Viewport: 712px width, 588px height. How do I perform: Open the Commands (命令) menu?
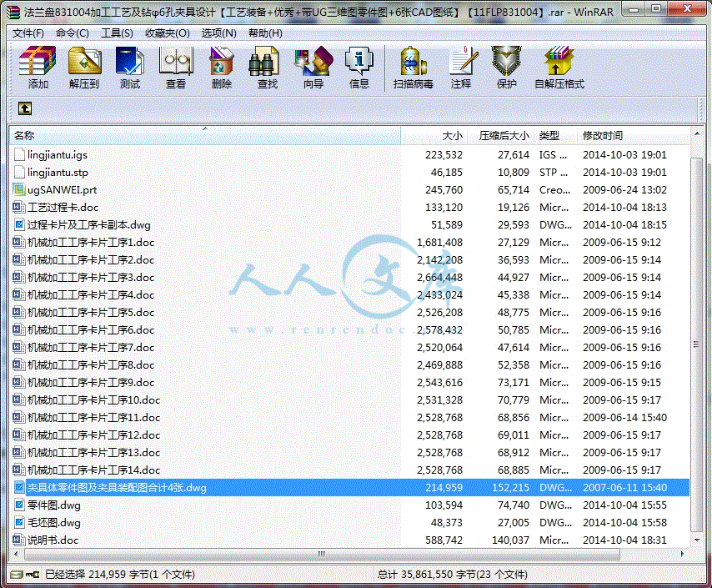(x=73, y=33)
